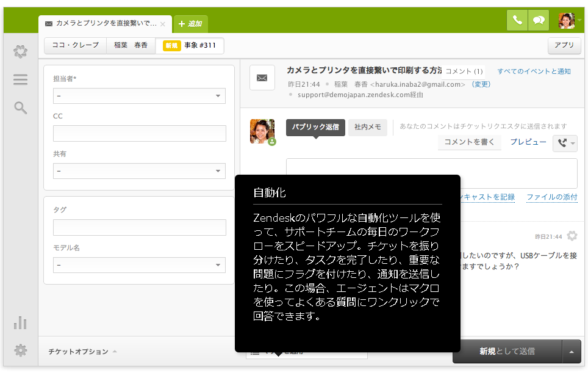Image resolution: width=588 pixels, height=375 pixels.
Task: Click the support@demojapan.zendesk.com経由 text
Action: pos(360,95)
